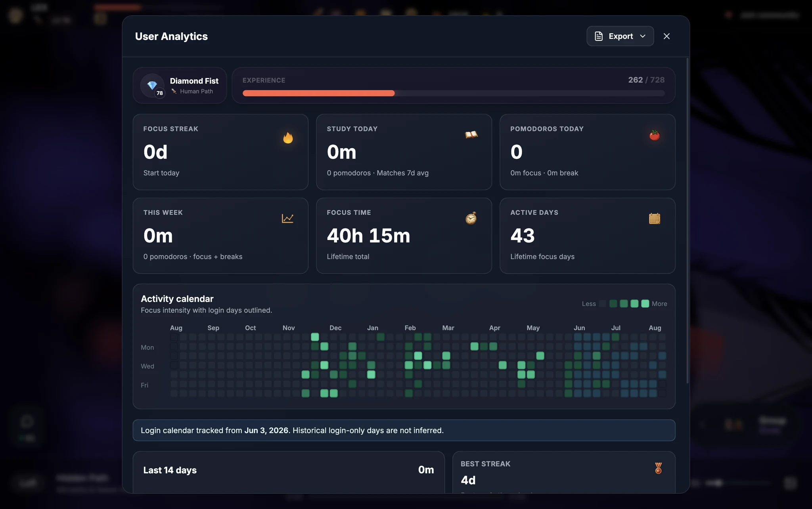Image resolution: width=812 pixels, height=509 pixels.
Task: Click the open book icon in Study Today
Action: point(471,135)
